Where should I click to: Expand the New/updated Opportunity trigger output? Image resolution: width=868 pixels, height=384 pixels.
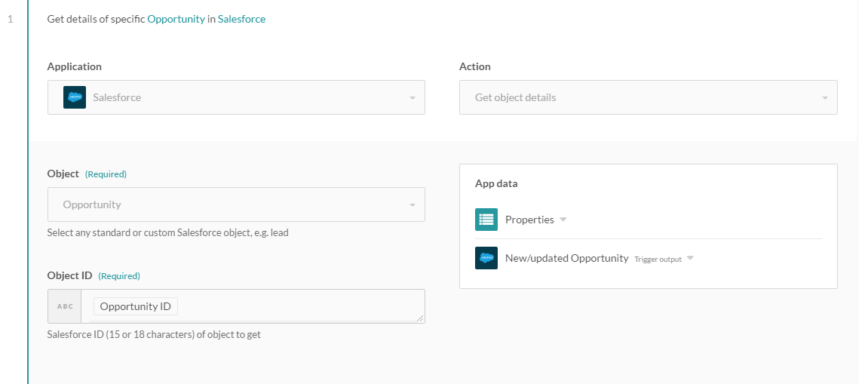(690, 258)
